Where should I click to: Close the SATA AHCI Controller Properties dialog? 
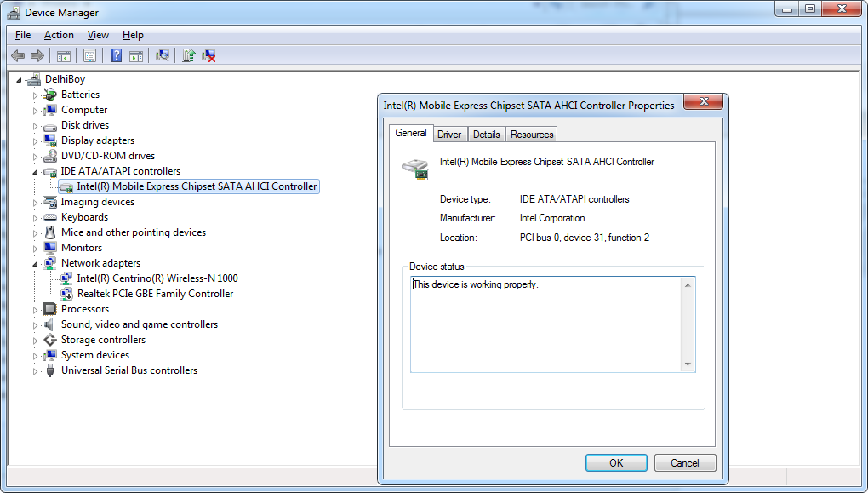pos(704,101)
